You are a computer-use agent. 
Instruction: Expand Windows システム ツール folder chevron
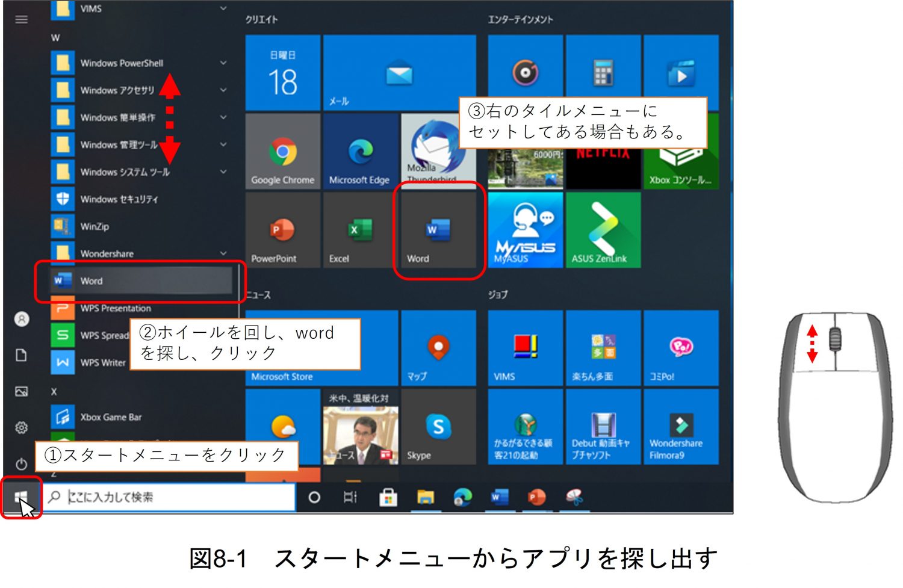coord(223,172)
